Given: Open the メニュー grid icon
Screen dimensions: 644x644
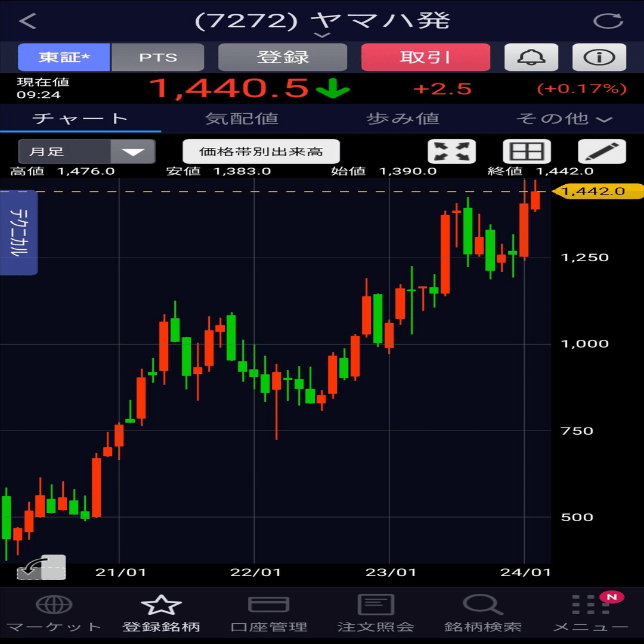Looking at the screenshot, I should pyautogui.click(x=590, y=605).
